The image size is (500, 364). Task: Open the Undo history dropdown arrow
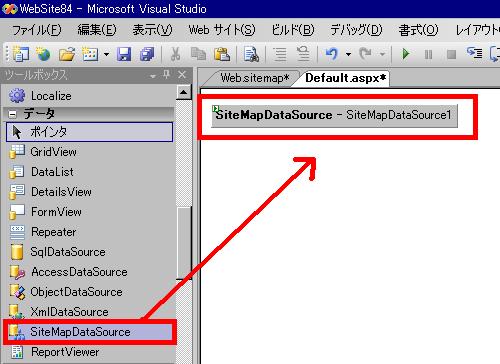coord(348,54)
